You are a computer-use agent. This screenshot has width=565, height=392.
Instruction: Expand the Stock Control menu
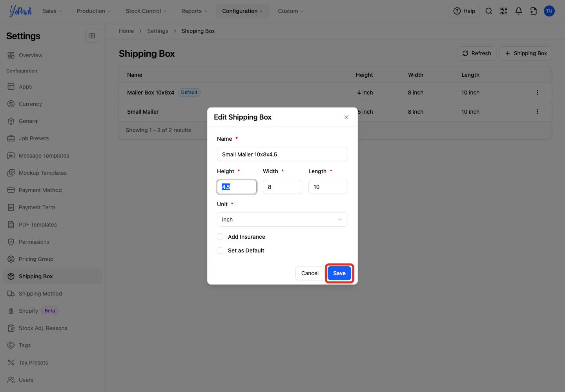[146, 11]
